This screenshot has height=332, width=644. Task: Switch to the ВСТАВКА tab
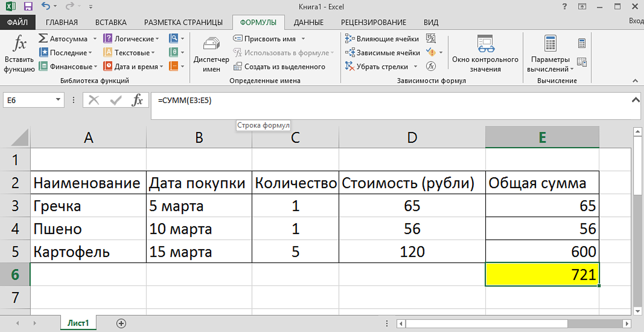[x=111, y=22]
